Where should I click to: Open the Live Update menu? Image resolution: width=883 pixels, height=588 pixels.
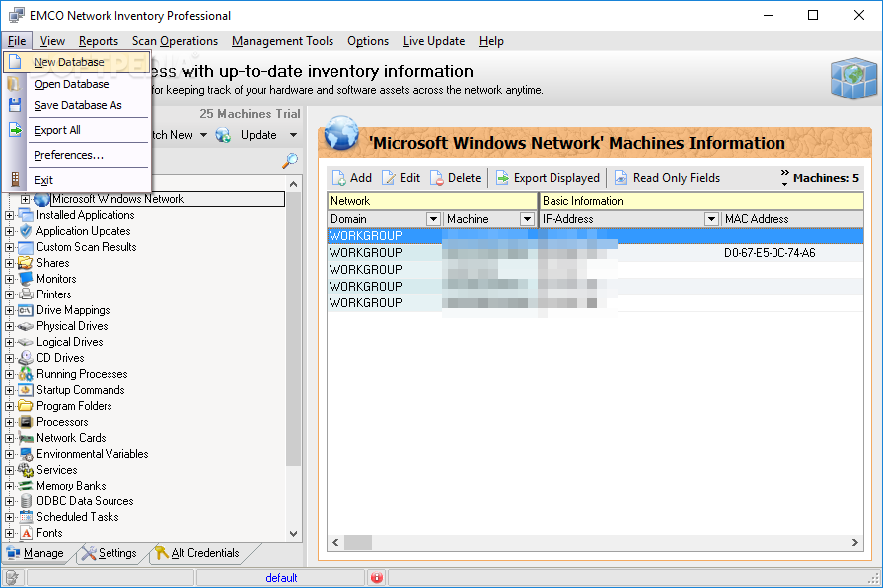(x=434, y=41)
